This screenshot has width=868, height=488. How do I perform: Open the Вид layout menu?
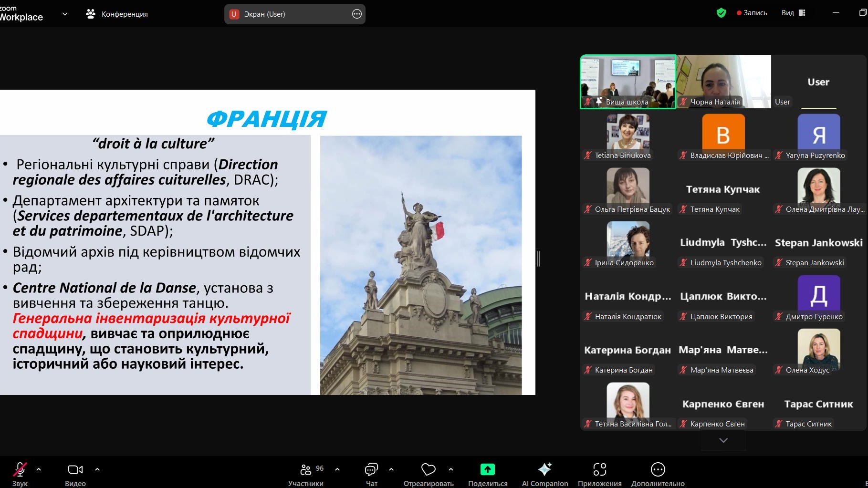(x=793, y=13)
